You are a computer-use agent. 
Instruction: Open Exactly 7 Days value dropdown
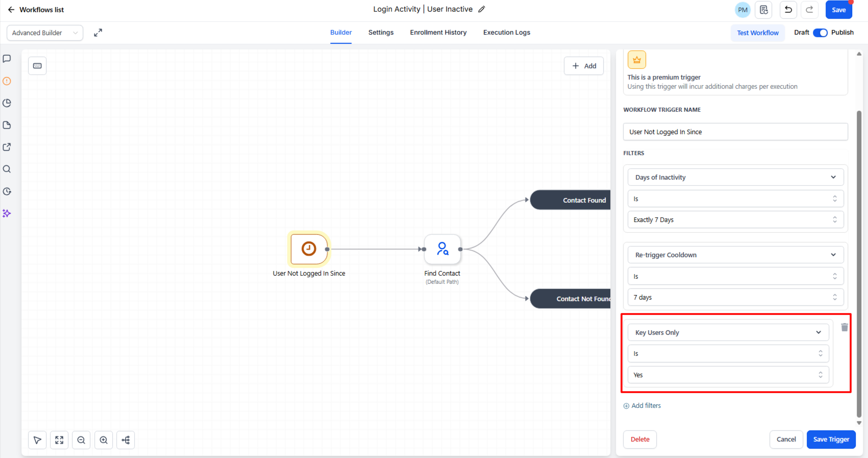735,220
